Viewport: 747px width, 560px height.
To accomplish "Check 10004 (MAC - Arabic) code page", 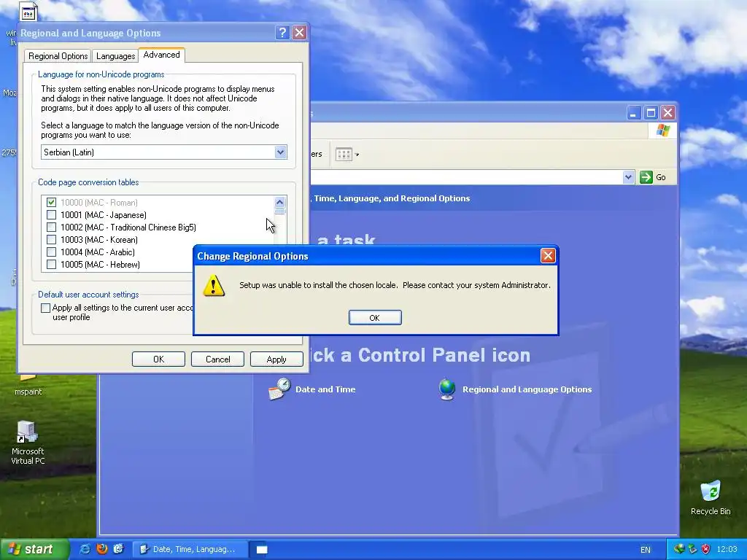I will [52, 252].
